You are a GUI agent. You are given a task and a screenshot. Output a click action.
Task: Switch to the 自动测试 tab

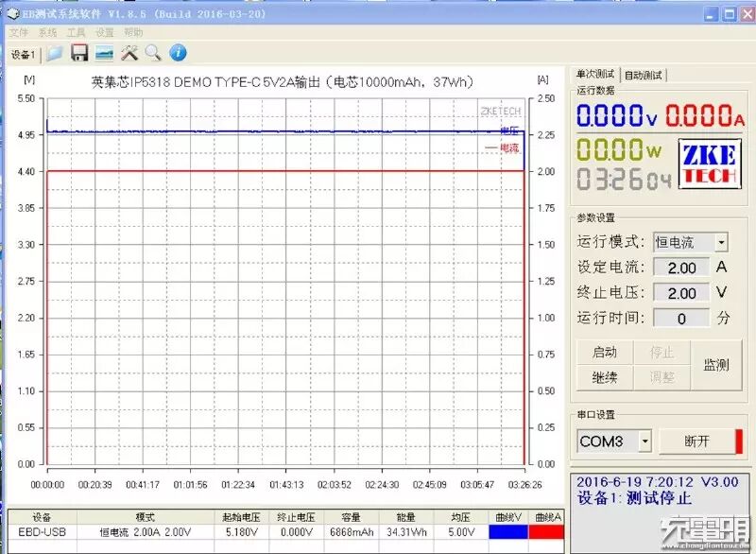[644, 76]
